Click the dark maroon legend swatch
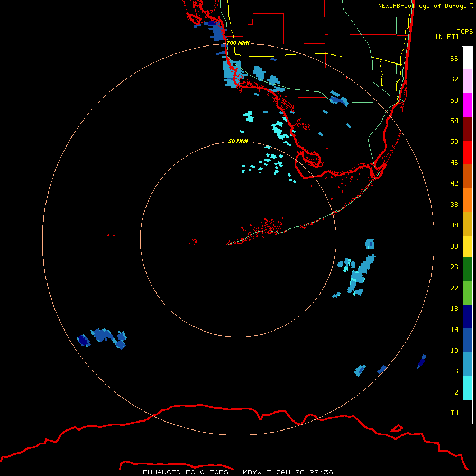476x476 pixels. tap(467, 129)
